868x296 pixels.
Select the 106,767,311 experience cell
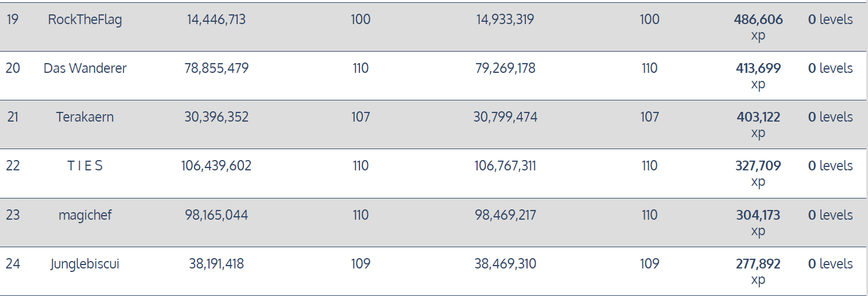[x=505, y=166]
